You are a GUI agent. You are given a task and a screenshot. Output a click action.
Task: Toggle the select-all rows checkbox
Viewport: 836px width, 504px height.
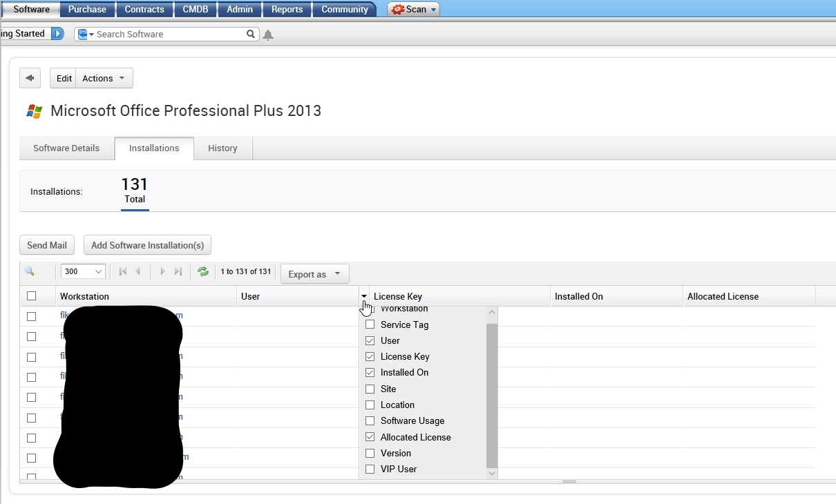click(31, 296)
